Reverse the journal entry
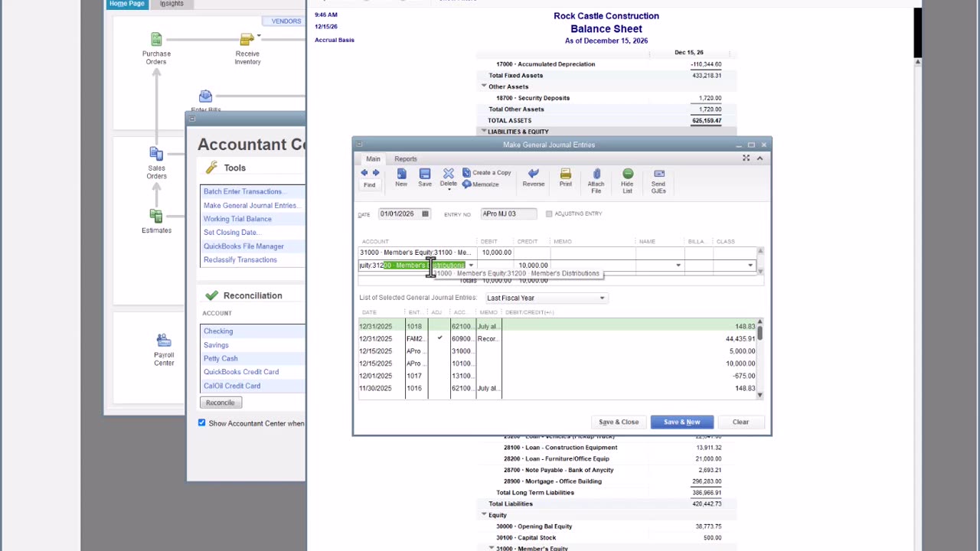Image resolution: width=980 pixels, height=551 pixels. coord(534,178)
